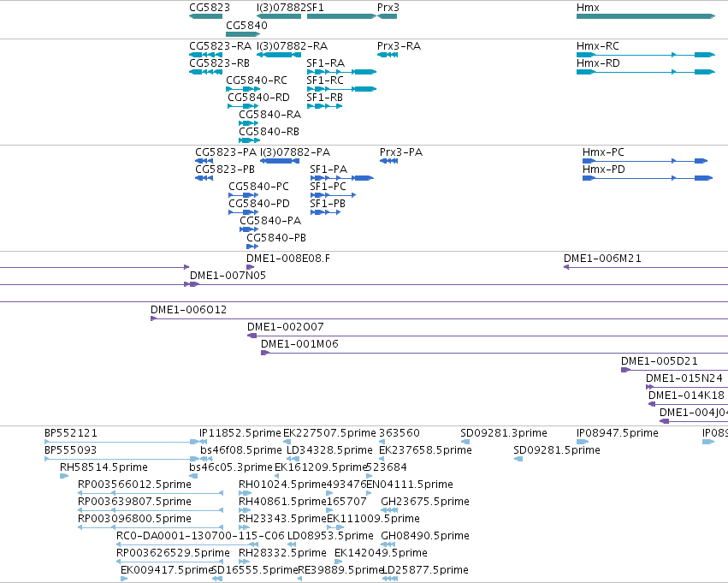Click the l(3)07882-PA protein feature
Screen dimensions: 728x583
coord(280,161)
